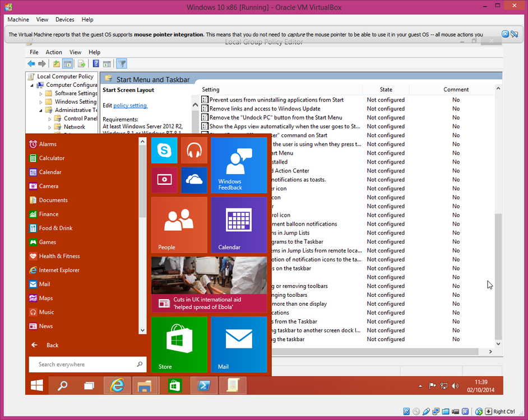Click the Action Center flag tray icon
Image resolution: width=528 pixels, height=420 pixels.
click(x=432, y=386)
